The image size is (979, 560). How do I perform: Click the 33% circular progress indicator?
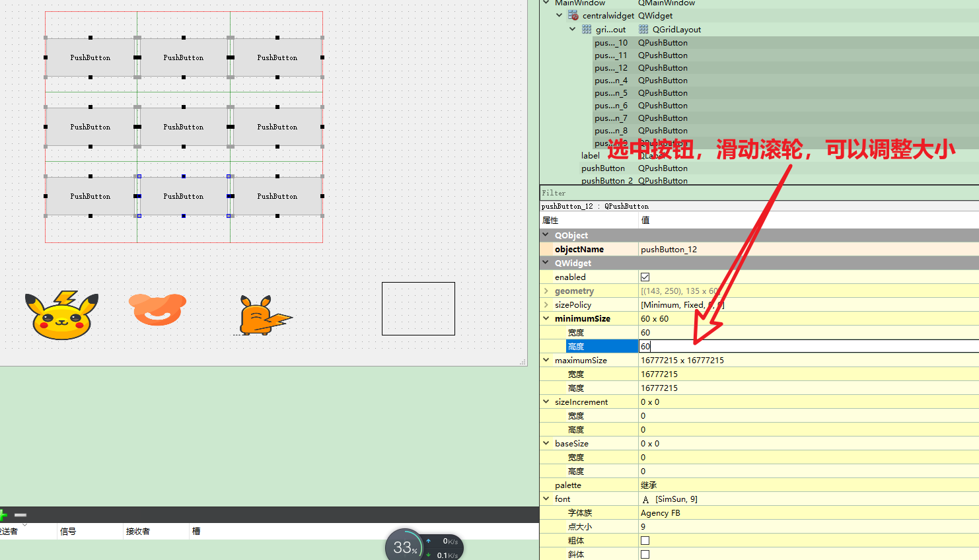pyautogui.click(x=404, y=546)
